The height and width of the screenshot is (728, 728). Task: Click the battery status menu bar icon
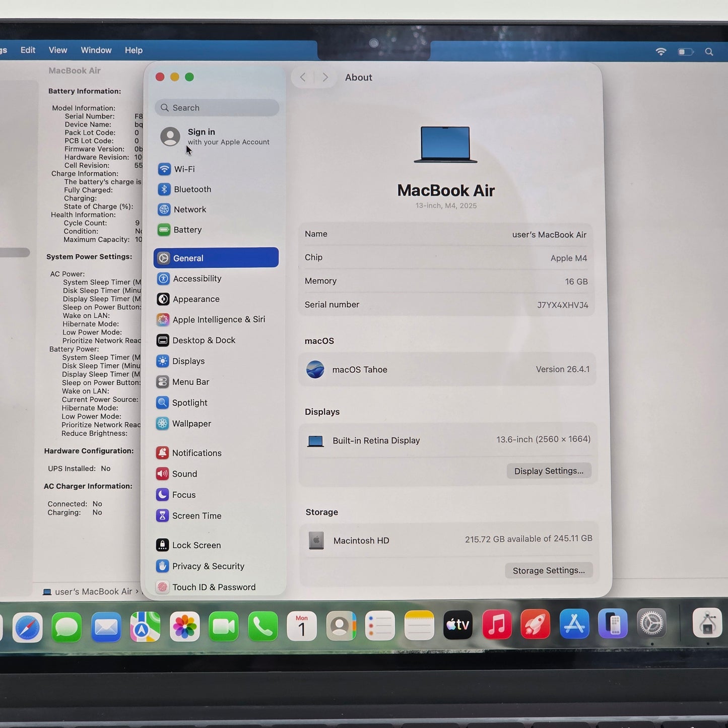(x=686, y=52)
